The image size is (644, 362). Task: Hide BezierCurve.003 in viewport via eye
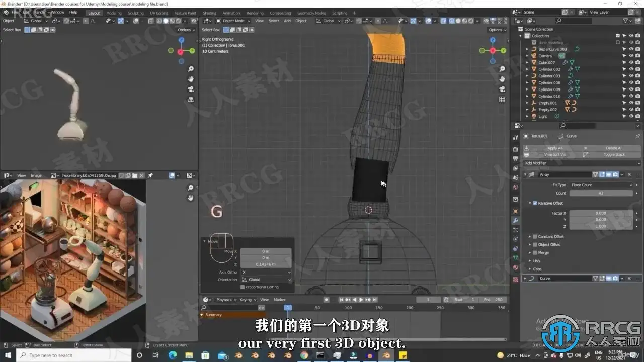631,49
